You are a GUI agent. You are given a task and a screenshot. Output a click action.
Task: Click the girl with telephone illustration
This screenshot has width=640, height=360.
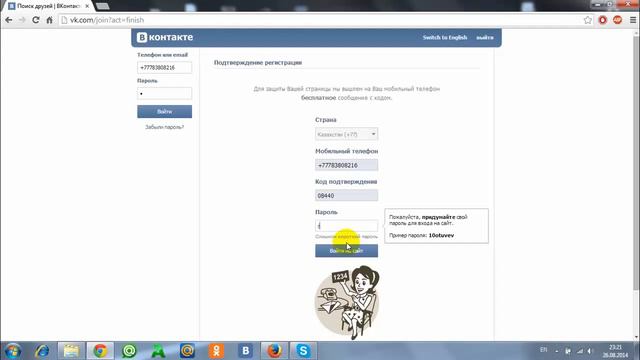pos(347,302)
